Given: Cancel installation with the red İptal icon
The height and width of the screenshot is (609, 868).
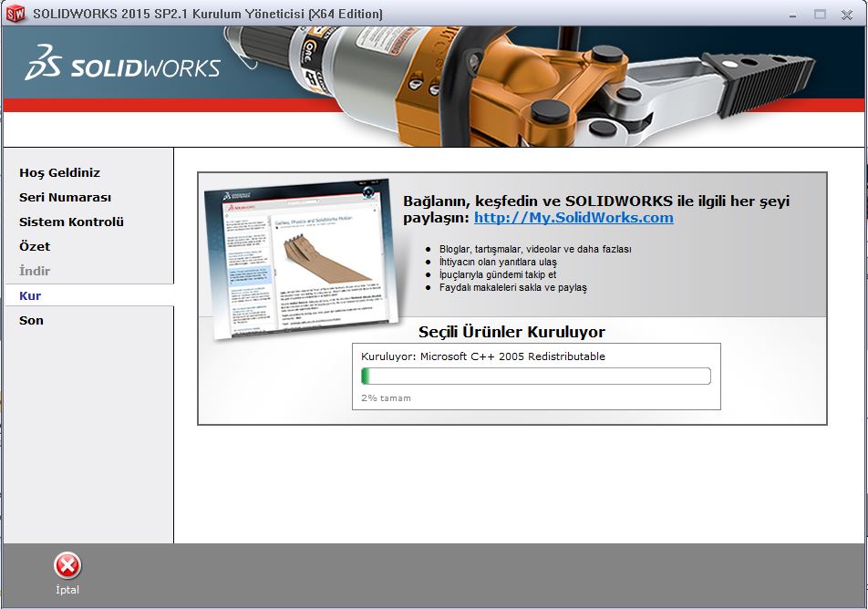Looking at the screenshot, I should click(x=67, y=566).
